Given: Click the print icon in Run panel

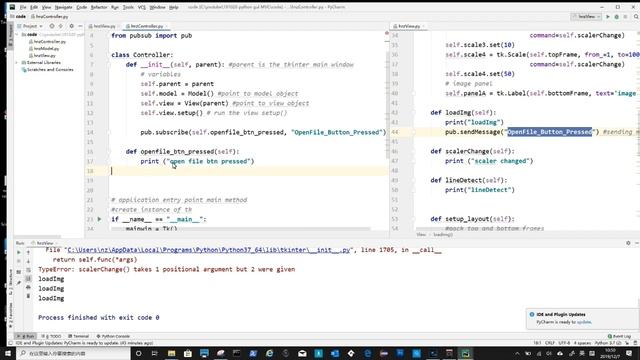Looking at the screenshot, I should [x=28, y=287].
